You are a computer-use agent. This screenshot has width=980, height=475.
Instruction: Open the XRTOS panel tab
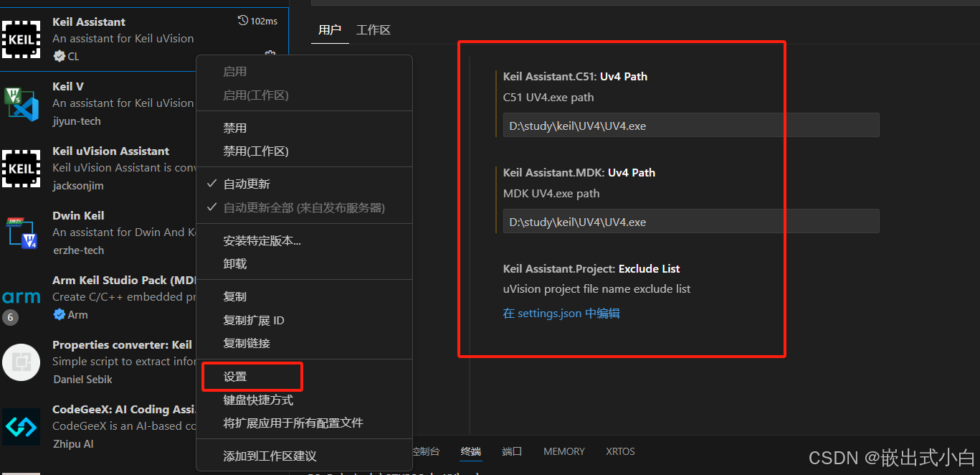[x=620, y=451]
